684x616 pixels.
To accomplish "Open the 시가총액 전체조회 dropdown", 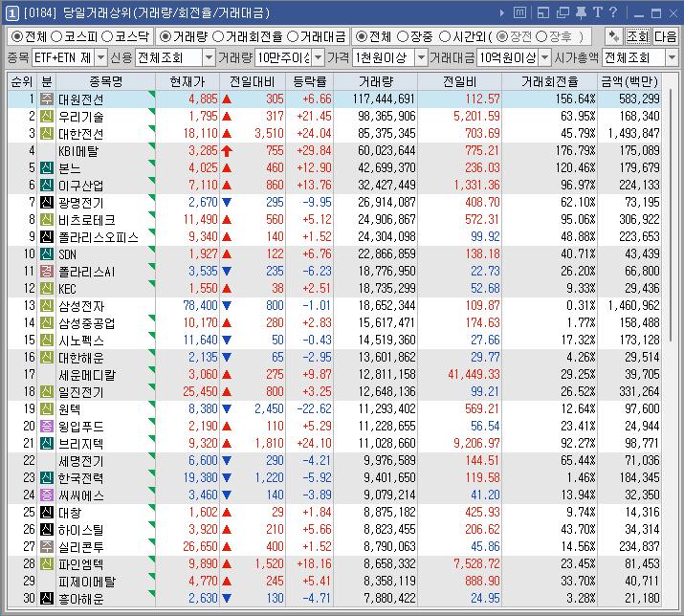I will pos(672,57).
